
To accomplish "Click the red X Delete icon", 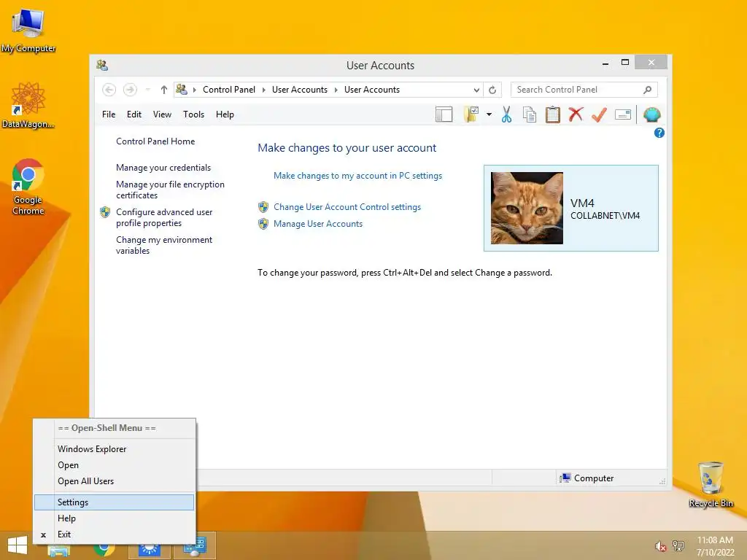I will click(x=576, y=114).
